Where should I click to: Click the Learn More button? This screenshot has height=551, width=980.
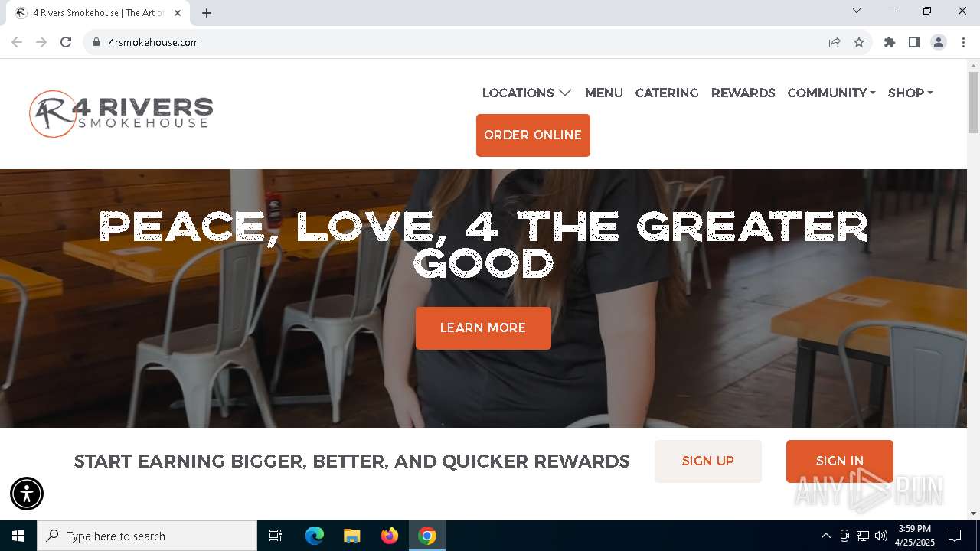coord(483,328)
